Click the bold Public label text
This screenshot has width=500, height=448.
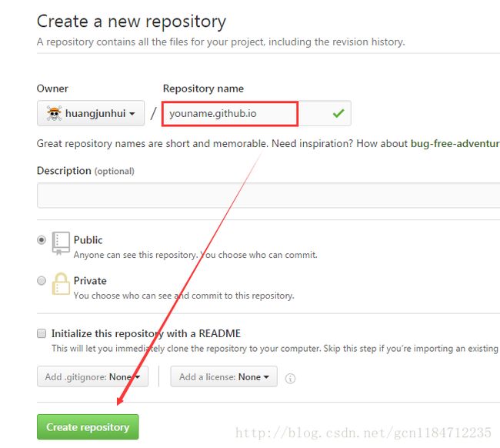click(88, 240)
